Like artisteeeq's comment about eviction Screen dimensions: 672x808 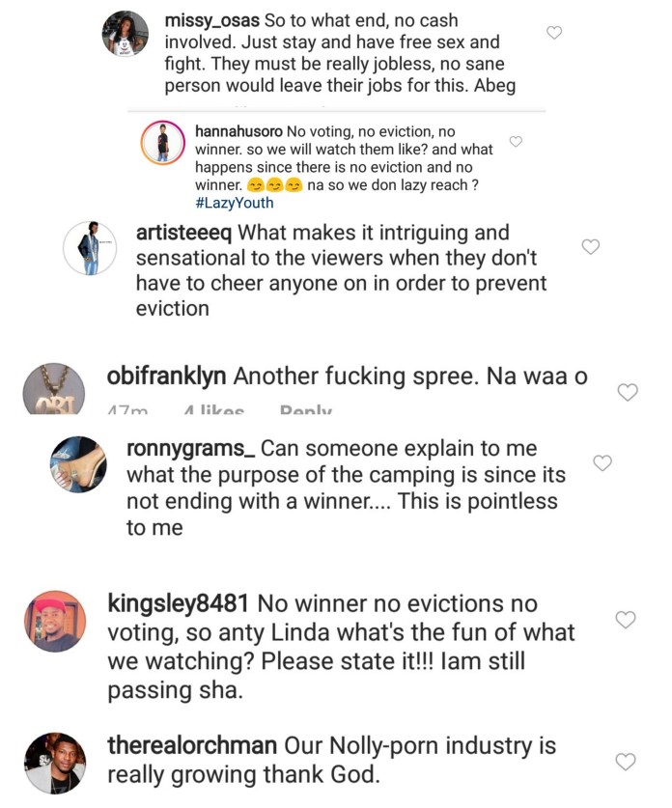pyautogui.click(x=591, y=247)
